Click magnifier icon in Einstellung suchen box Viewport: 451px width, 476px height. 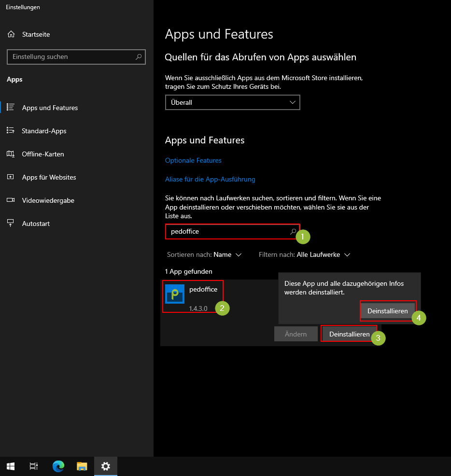[x=139, y=57]
